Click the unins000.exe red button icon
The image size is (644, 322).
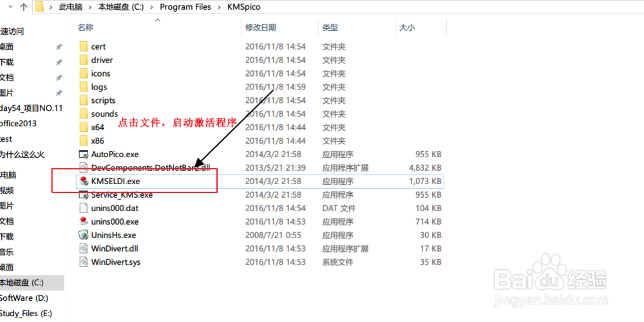pos(84,222)
